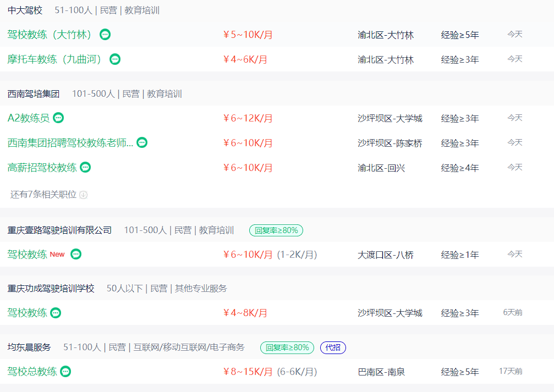554x392 pixels.
Task: Open the A2教练员 job posting
Action: (29, 118)
